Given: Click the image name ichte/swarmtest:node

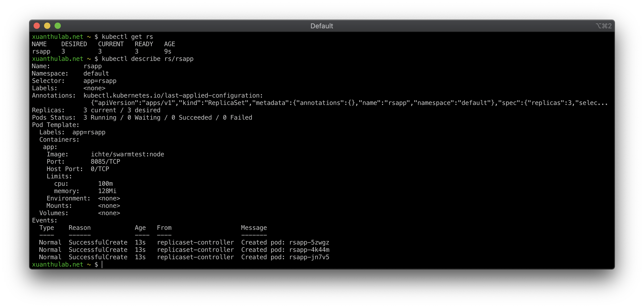Looking at the screenshot, I should 127,154.
